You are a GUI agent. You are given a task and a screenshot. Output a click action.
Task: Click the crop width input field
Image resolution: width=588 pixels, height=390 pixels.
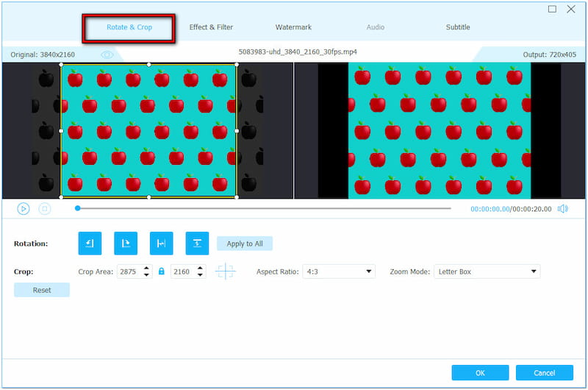click(x=129, y=272)
